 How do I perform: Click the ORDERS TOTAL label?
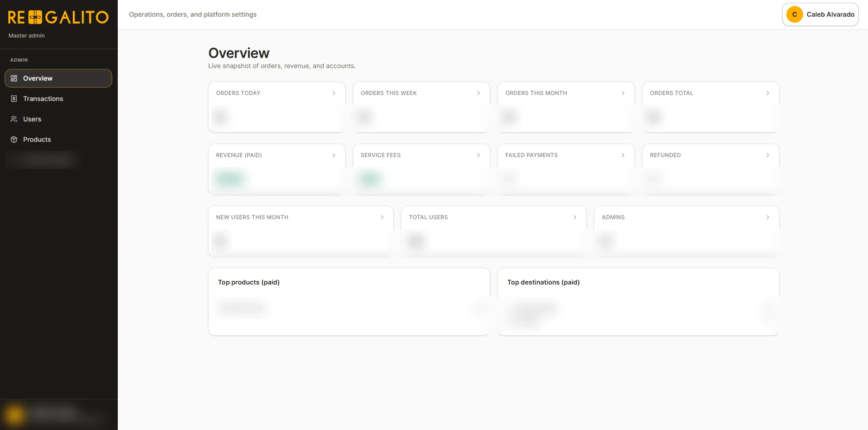pyautogui.click(x=671, y=93)
